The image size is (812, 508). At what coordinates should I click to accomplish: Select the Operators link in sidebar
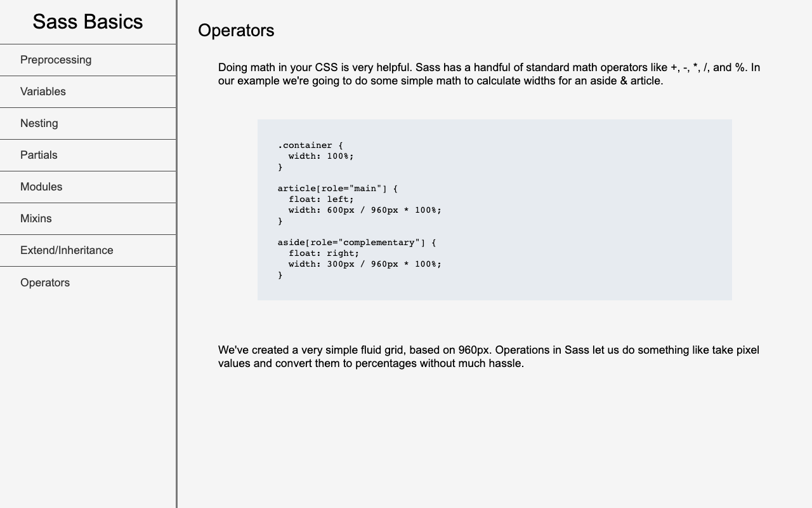(45, 283)
